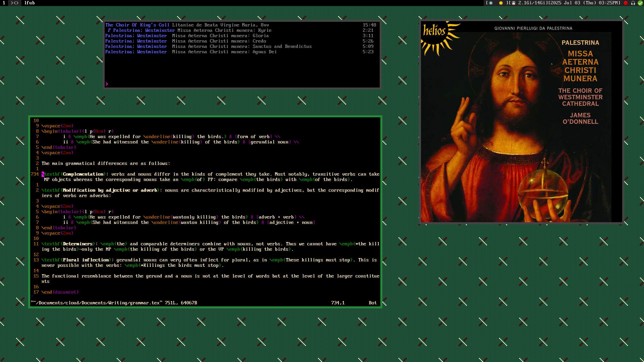
Task: Click the Palestrina album cover image
Action: pyautogui.click(x=521, y=122)
